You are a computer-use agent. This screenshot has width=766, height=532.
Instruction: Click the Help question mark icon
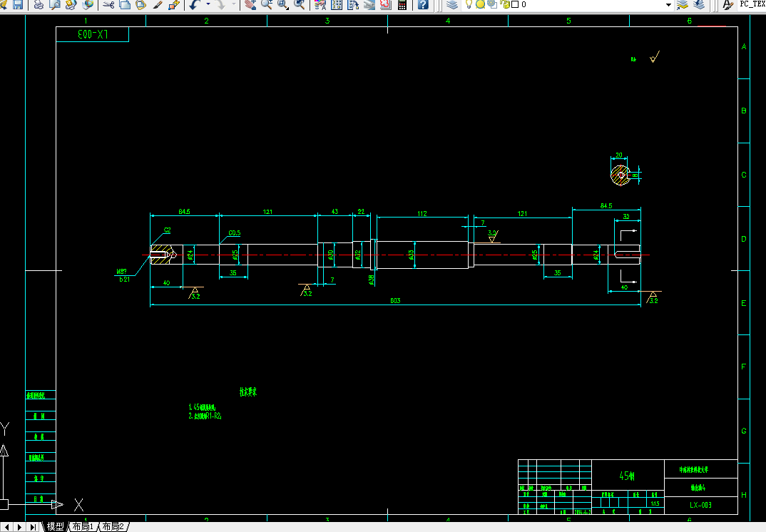tap(423, 4)
